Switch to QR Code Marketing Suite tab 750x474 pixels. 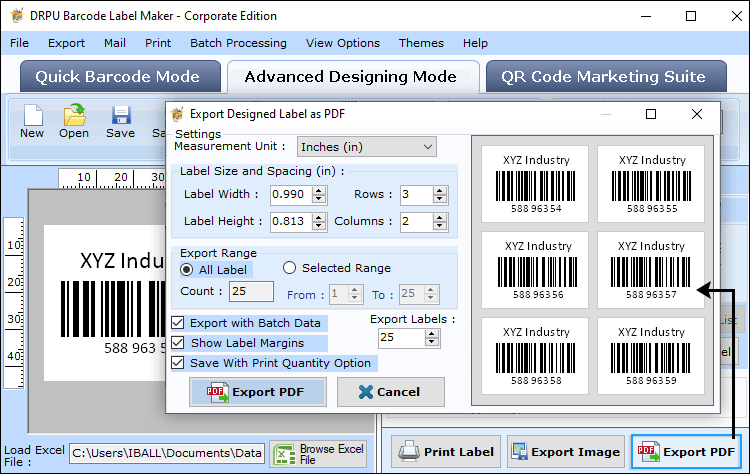[x=606, y=77]
